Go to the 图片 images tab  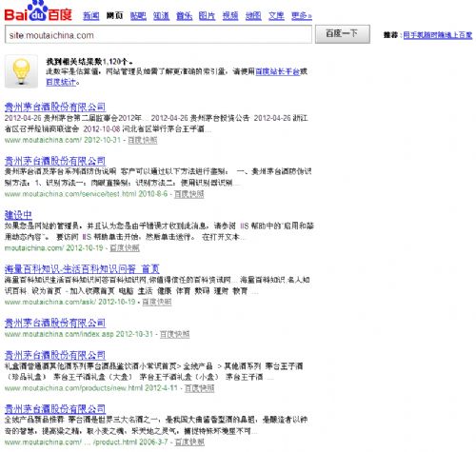click(207, 15)
